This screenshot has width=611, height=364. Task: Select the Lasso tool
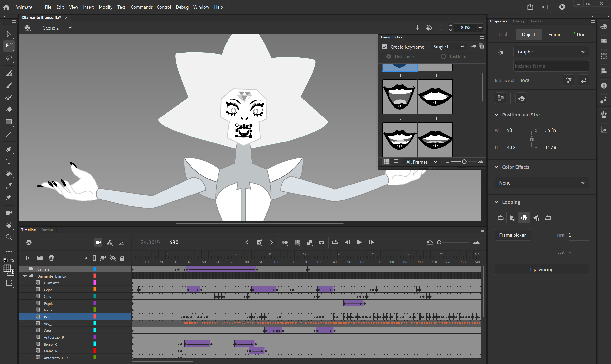coord(9,58)
